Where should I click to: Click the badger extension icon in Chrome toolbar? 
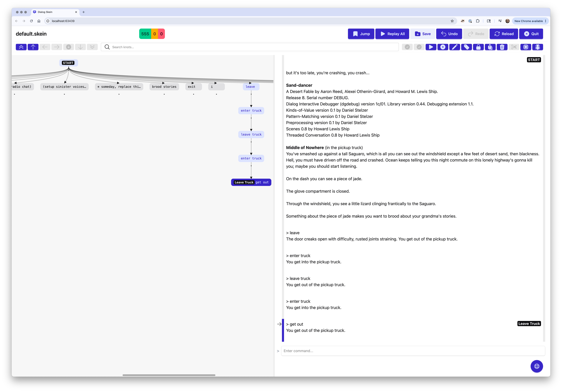pyautogui.click(x=462, y=21)
